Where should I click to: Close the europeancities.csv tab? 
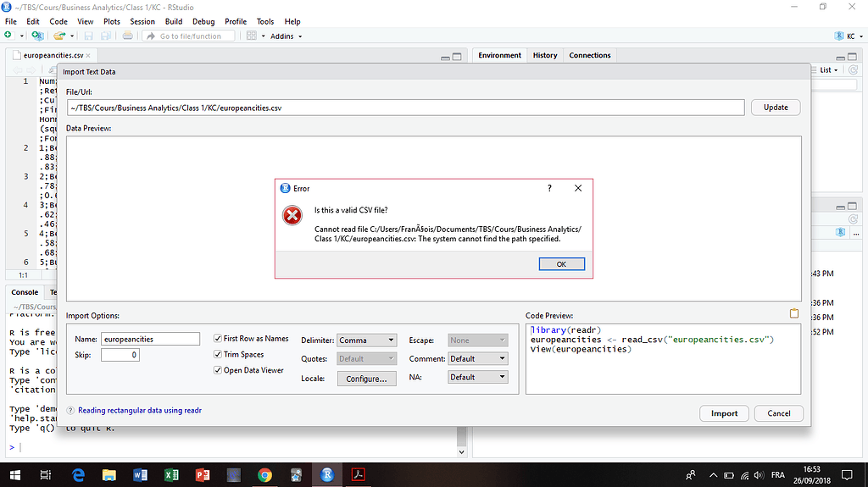click(88, 55)
